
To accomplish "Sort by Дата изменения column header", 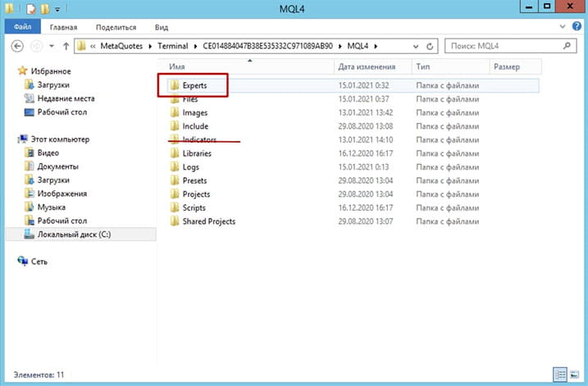I will (367, 66).
